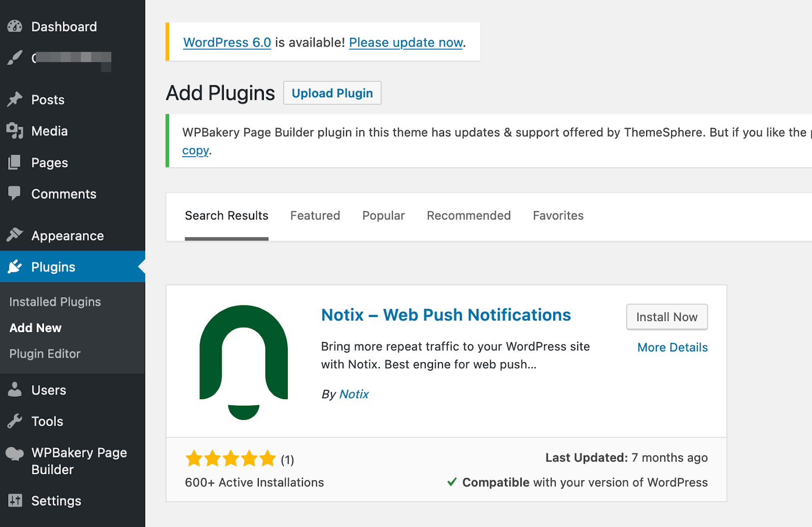Click the Users person icon
This screenshot has width=812, height=527.
15,390
